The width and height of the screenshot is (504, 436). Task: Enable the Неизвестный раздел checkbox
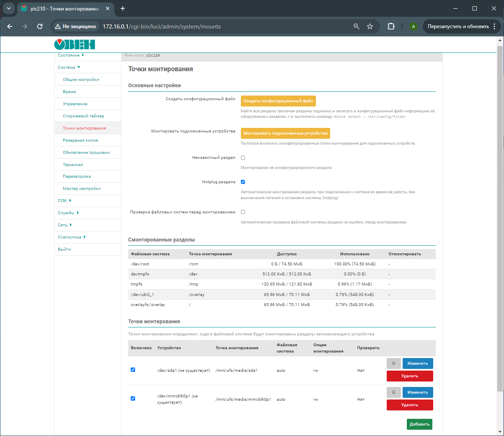pyautogui.click(x=243, y=158)
